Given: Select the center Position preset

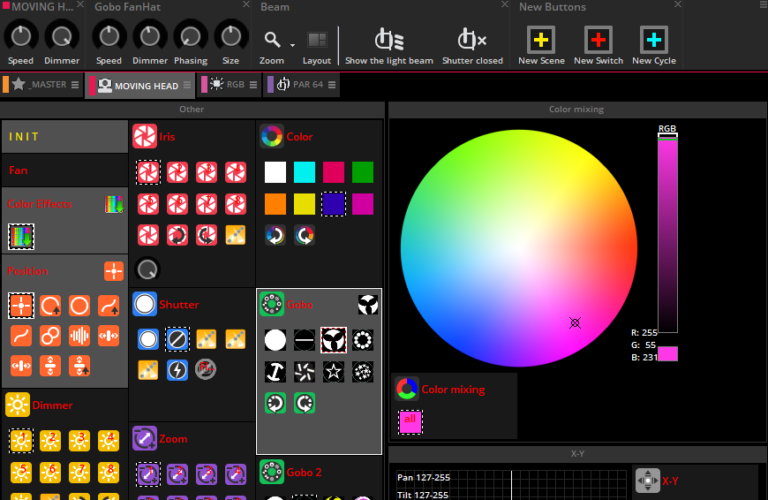Looking at the screenshot, I should tap(21, 306).
